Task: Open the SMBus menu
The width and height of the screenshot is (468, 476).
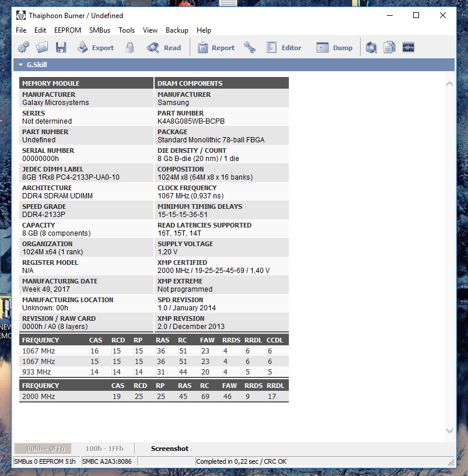Action: [100, 30]
